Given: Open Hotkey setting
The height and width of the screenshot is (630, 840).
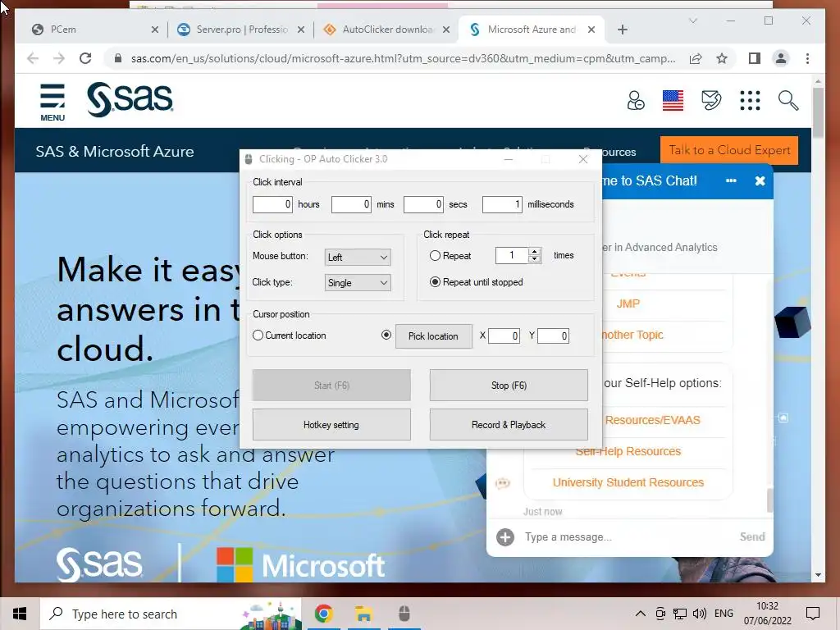Looking at the screenshot, I should tap(331, 425).
